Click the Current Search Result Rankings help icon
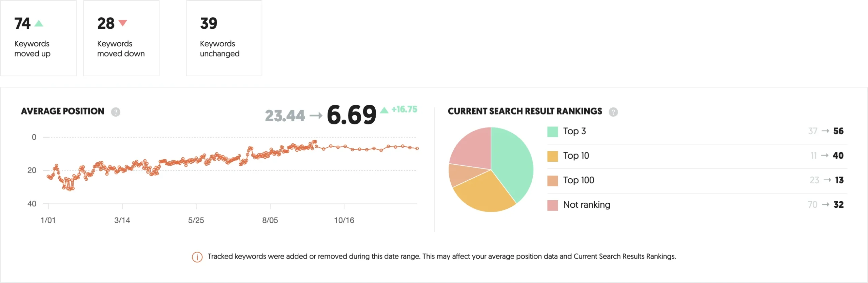Image resolution: width=868 pixels, height=283 pixels. coord(613,112)
